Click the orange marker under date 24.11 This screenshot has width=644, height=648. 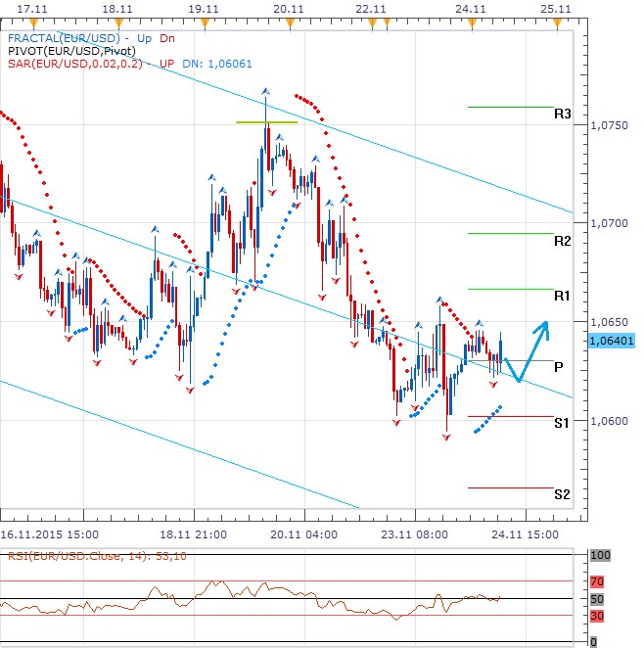pos(472,23)
